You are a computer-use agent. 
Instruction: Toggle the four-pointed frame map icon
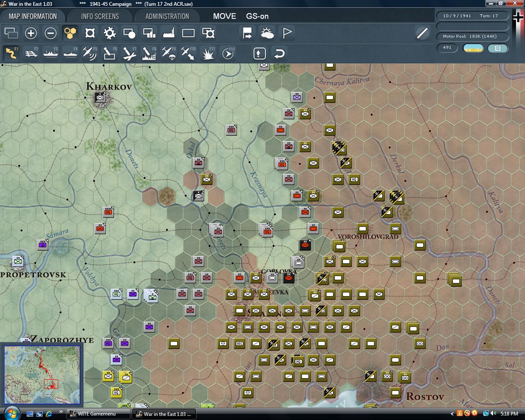tap(90, 33)
